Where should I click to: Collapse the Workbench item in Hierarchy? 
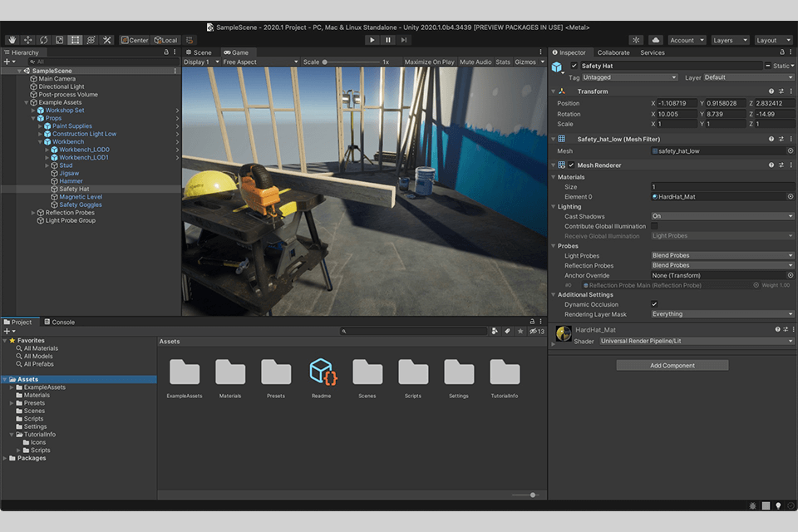click(x=40, y=142)
